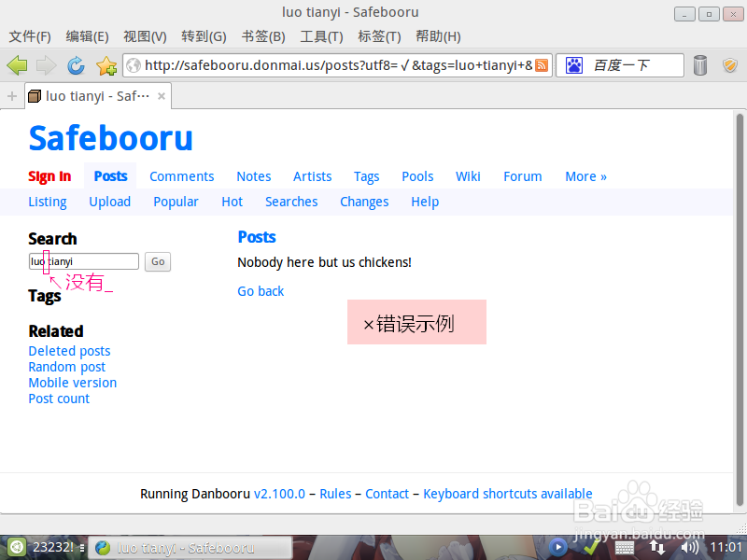Open the 标签(T) menu
Screen dimensions: 747x560
coord(379,36)
